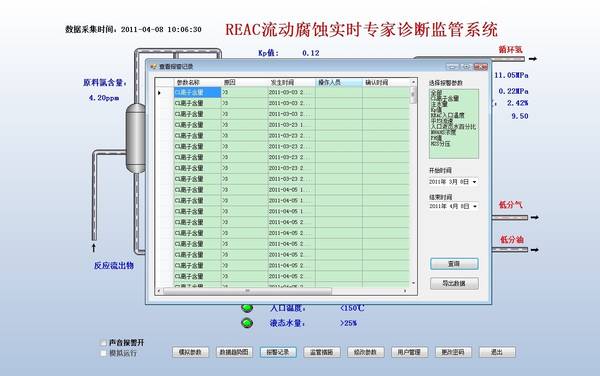600x376 pixels.
Task: Click the table's vertical scrollbar thumb
Action: [413, 95]
